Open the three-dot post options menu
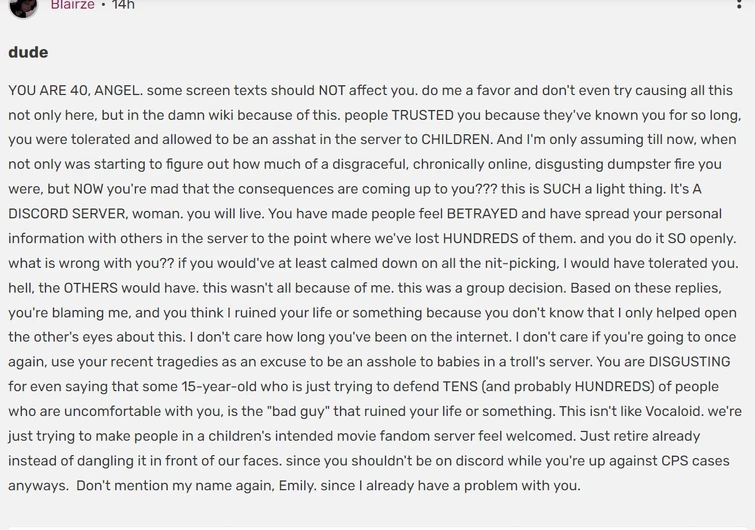 [739, 5]
